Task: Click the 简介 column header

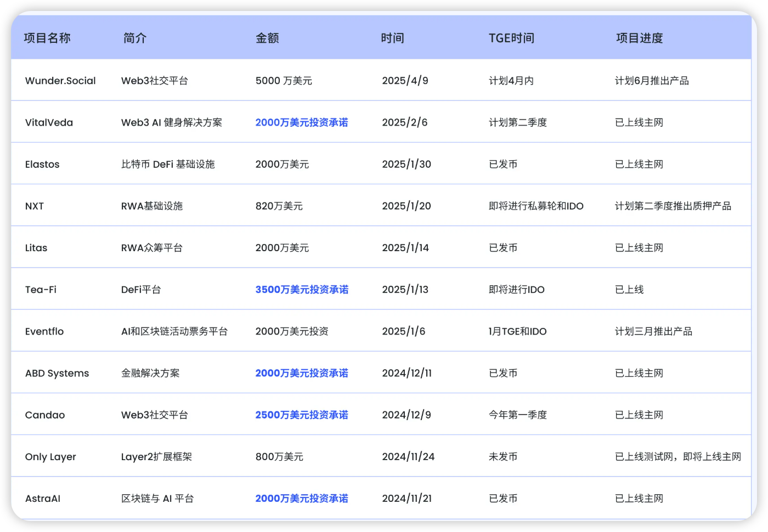Action: (135, 38)
